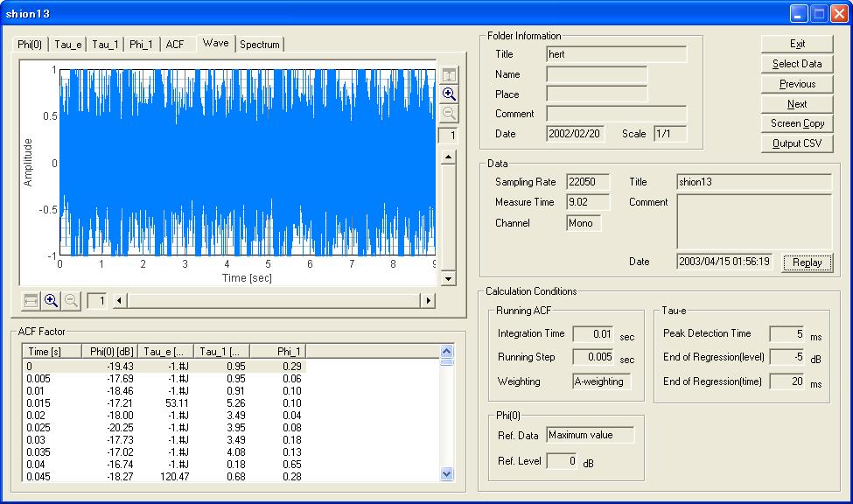Open the Select Data dialog

point(797,64)
